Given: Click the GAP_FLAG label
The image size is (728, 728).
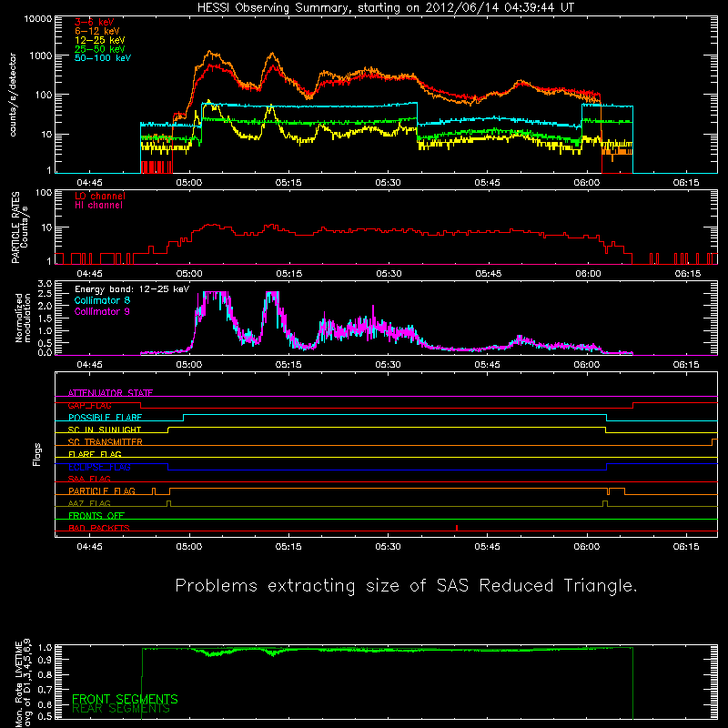Looking at the screenshot, I should (90, 405).
